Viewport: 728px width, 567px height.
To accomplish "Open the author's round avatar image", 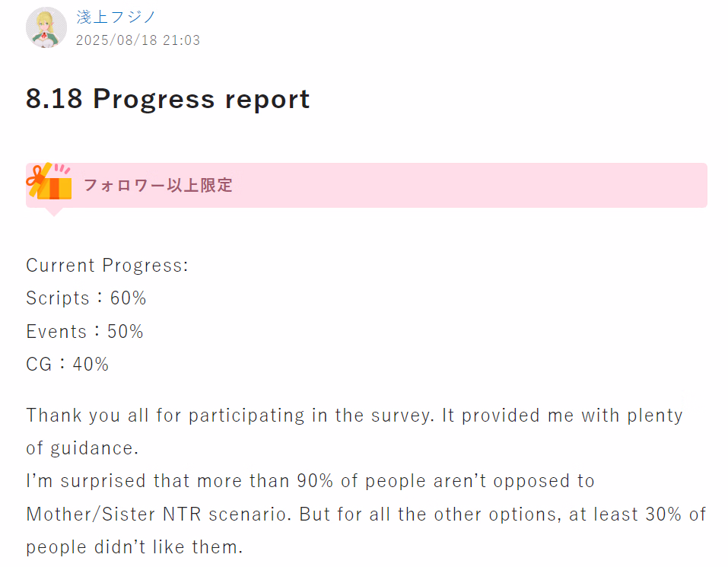I will point(46,27).
